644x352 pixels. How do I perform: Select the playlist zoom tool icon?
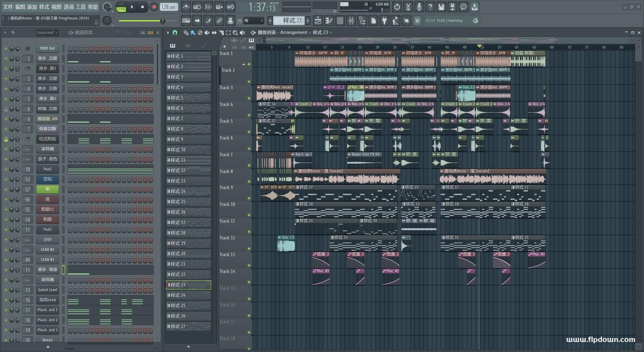(235, 33)
